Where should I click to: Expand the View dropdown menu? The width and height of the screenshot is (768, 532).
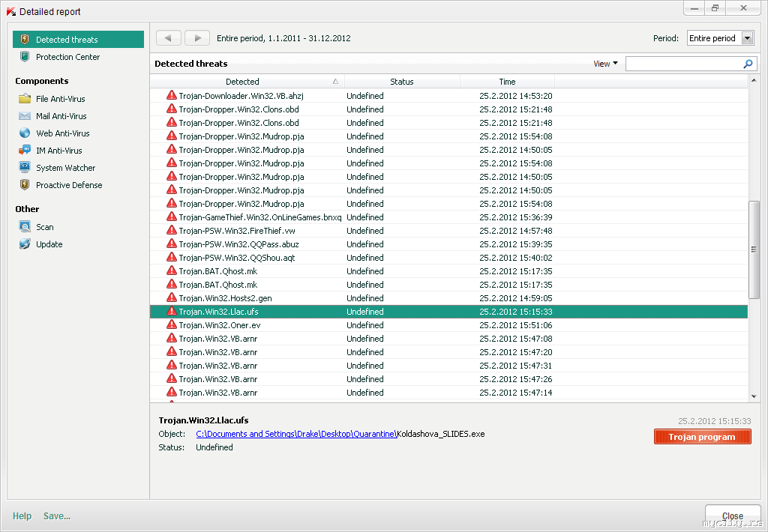click(x=605, y=64)
